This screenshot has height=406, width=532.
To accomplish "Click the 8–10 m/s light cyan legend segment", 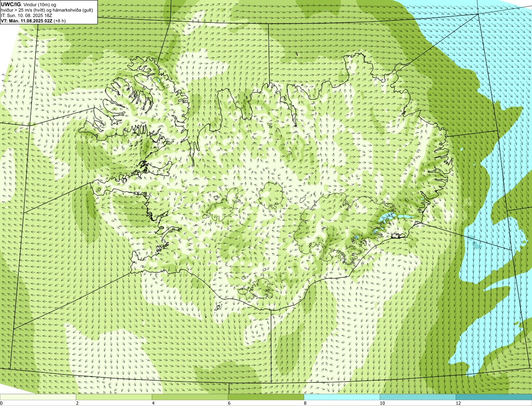I will coord(342,397).
